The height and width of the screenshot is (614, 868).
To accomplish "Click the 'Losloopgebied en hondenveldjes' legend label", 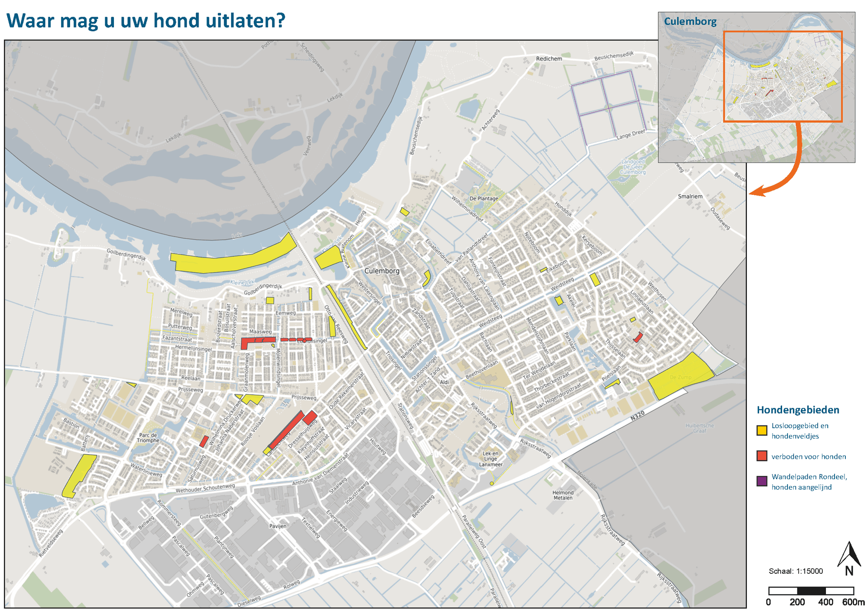I will (800, 431).
